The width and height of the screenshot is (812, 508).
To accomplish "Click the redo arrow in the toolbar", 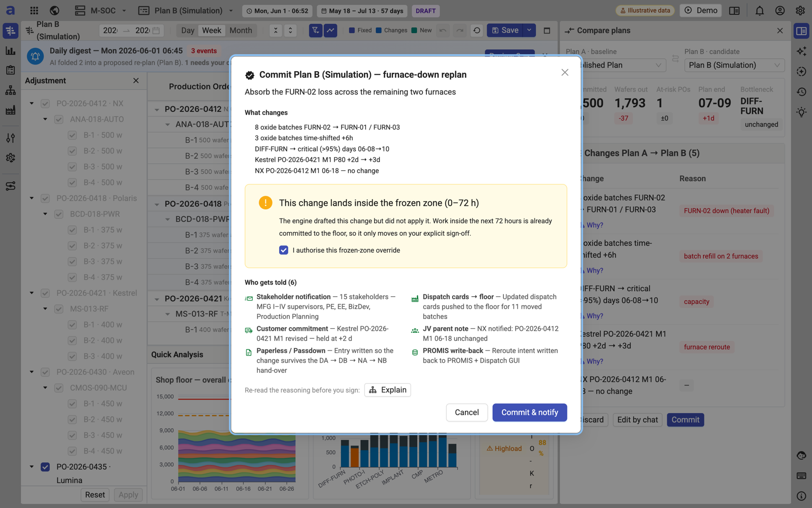I will 460,30.
